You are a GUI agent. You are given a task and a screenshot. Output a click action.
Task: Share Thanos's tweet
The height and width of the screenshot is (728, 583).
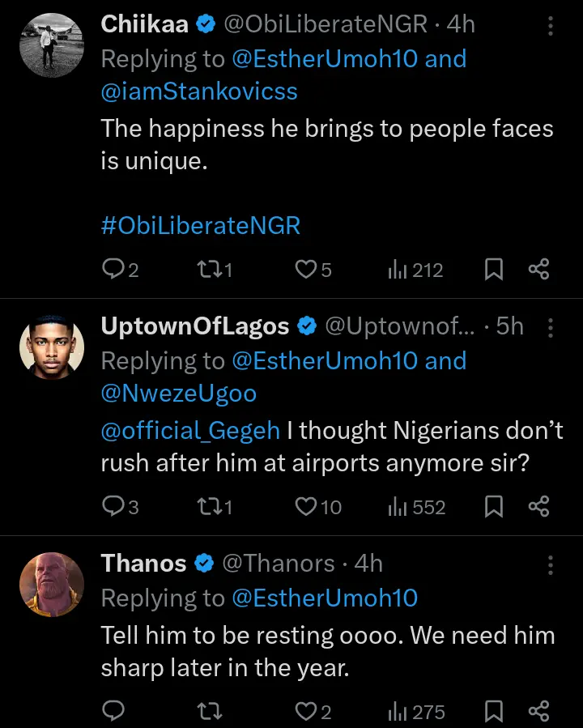[x=539, y=712]
